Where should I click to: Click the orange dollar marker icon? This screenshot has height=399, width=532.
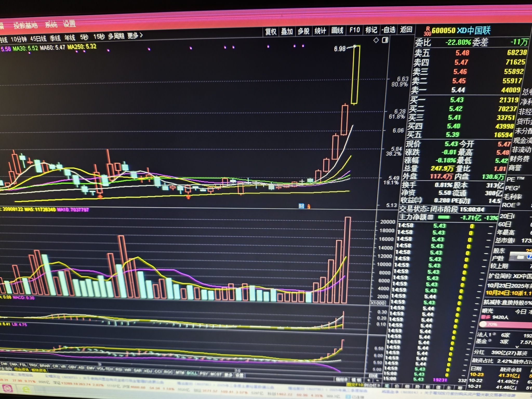click(309, 207)
